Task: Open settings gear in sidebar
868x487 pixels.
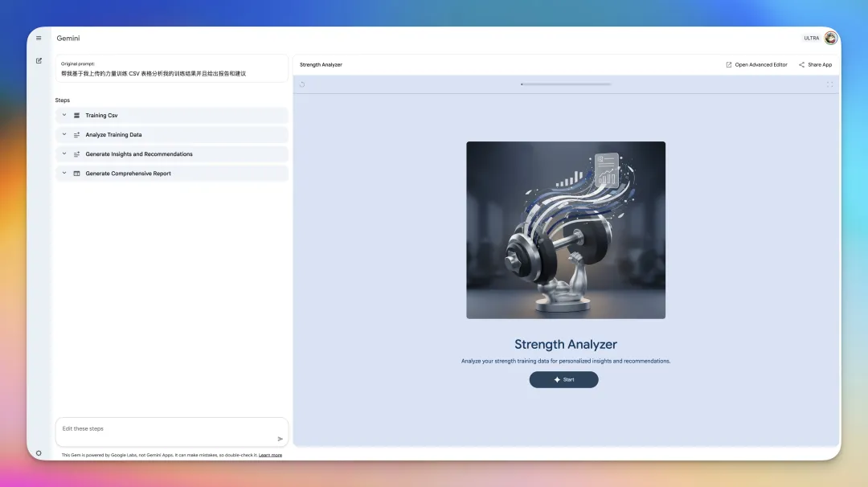Action: 39,453
